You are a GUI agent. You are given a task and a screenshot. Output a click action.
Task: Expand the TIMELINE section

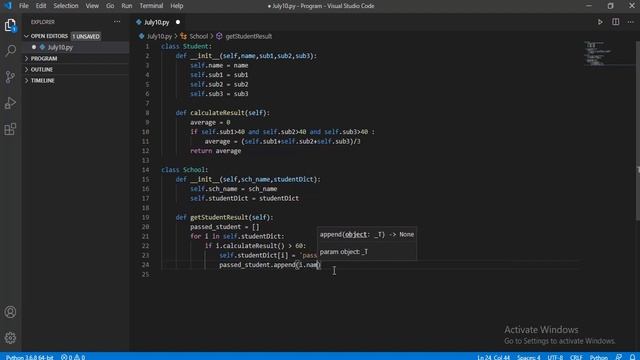(x=42, y=80)
